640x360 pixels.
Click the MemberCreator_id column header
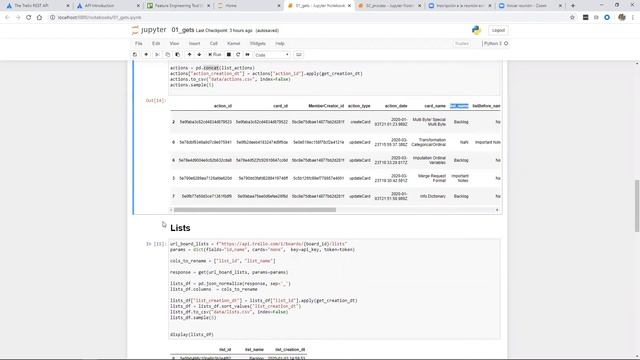click(326, 106)
